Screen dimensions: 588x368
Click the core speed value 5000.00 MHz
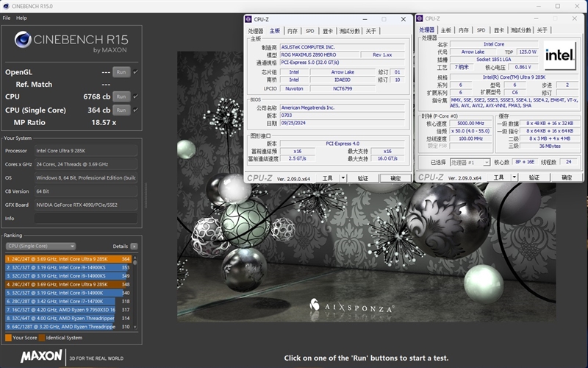point(470,123)
